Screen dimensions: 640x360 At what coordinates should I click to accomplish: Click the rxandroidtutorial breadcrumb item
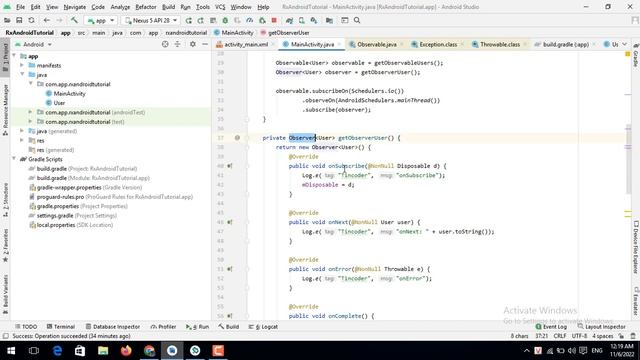[186, 33]
